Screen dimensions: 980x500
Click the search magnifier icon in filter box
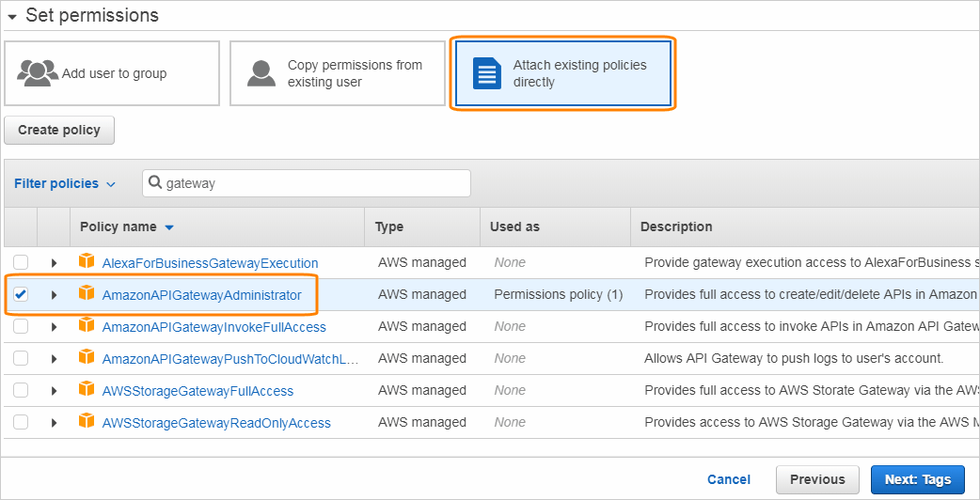point(155,183)
